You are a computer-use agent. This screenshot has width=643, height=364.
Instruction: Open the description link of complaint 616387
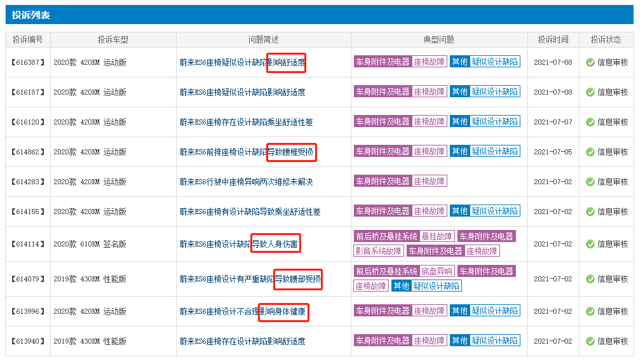click(x=242, y=62)
